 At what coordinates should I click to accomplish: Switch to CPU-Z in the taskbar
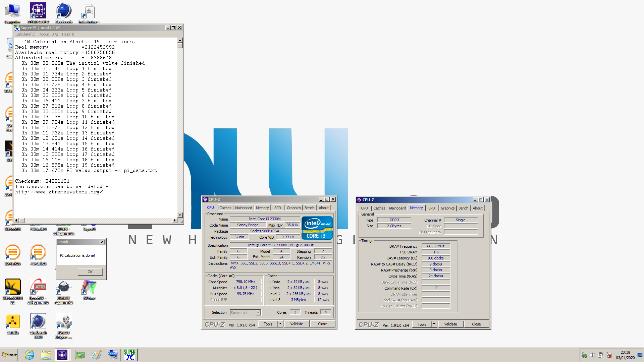click(62, 355)
